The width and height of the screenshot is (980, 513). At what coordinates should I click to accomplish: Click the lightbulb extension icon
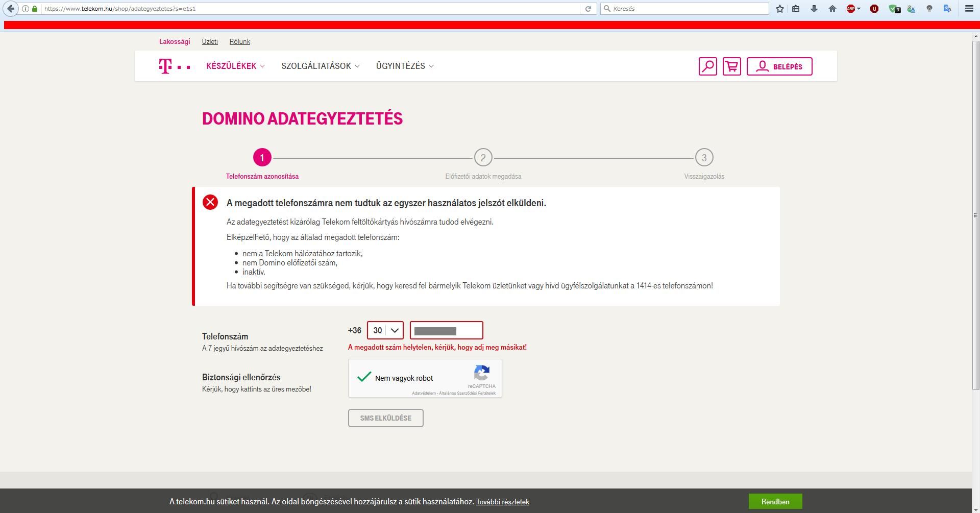pyautogui.click(x=929, y=9)
